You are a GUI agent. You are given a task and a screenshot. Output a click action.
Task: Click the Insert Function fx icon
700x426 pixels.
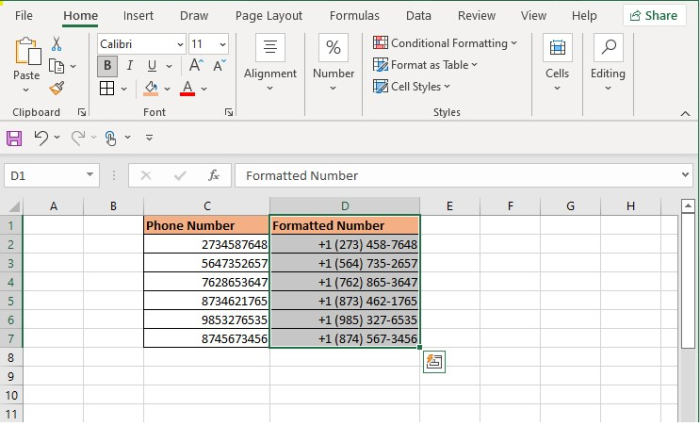tap(213, 175)
